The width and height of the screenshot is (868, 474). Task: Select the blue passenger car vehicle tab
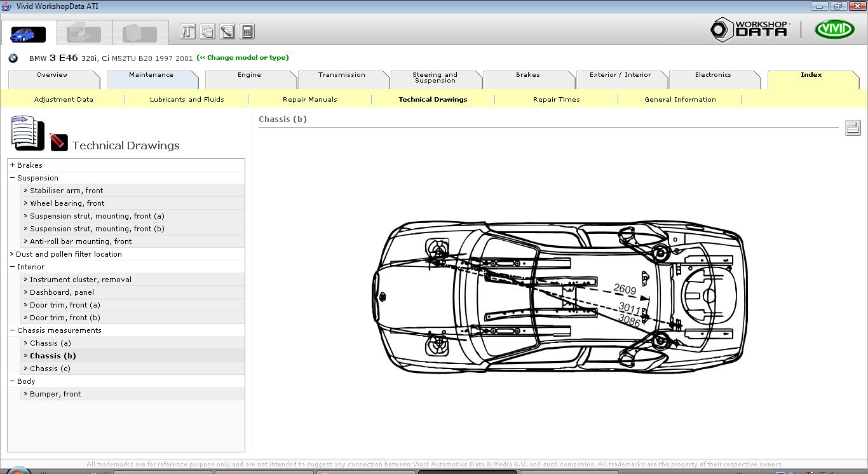(x=28, y=33)
